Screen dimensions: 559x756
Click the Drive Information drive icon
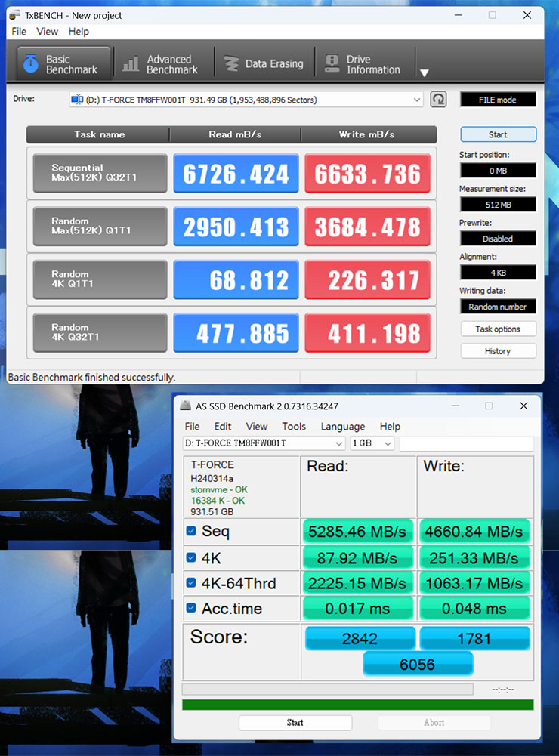(x=332, y=63)
